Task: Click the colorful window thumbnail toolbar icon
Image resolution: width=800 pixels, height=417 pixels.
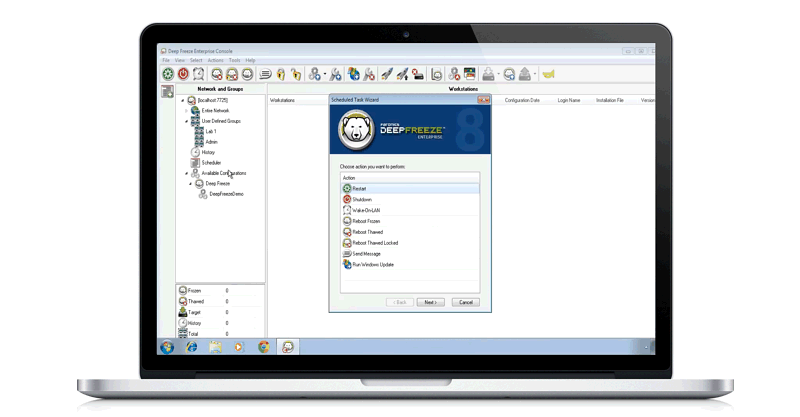Action: (x=469, y=75)
